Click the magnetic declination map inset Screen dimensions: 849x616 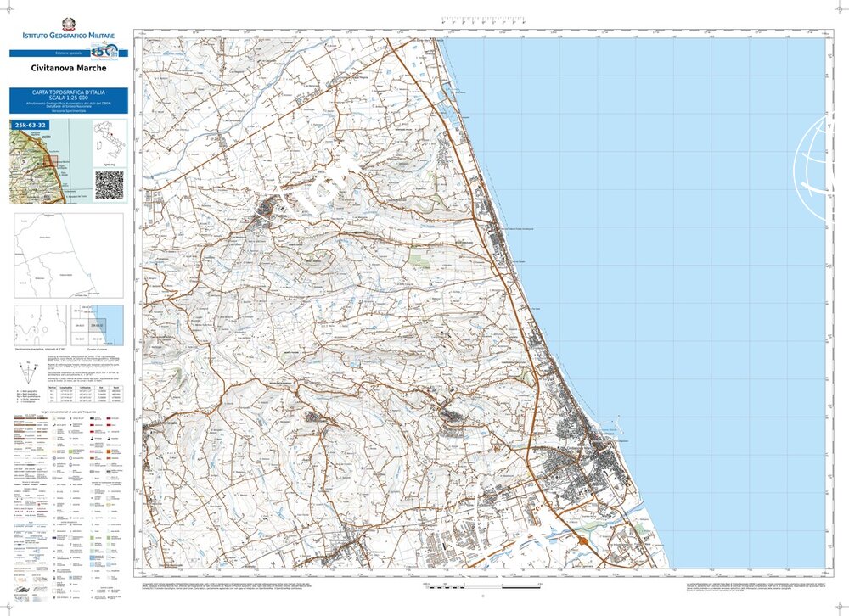tap(40, 323)
